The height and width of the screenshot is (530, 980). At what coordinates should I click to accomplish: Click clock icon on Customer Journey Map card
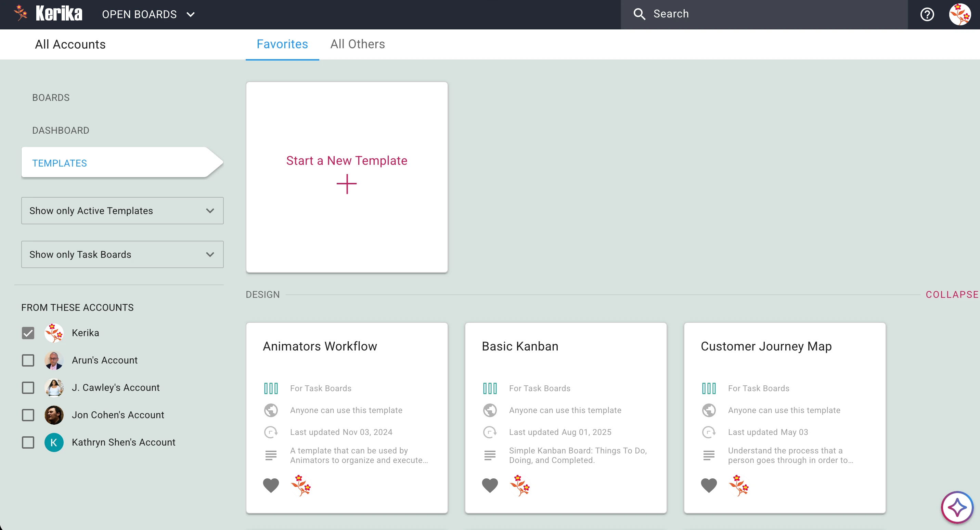709,432
